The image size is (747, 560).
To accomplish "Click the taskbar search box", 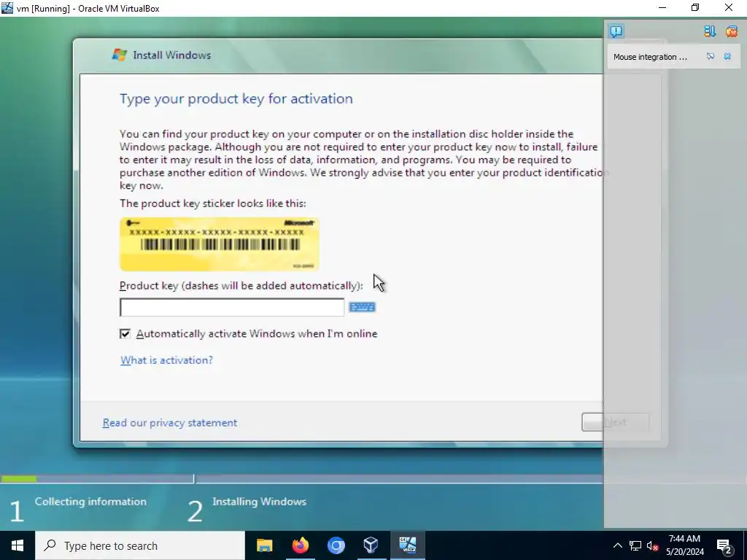I will point(140,545).
